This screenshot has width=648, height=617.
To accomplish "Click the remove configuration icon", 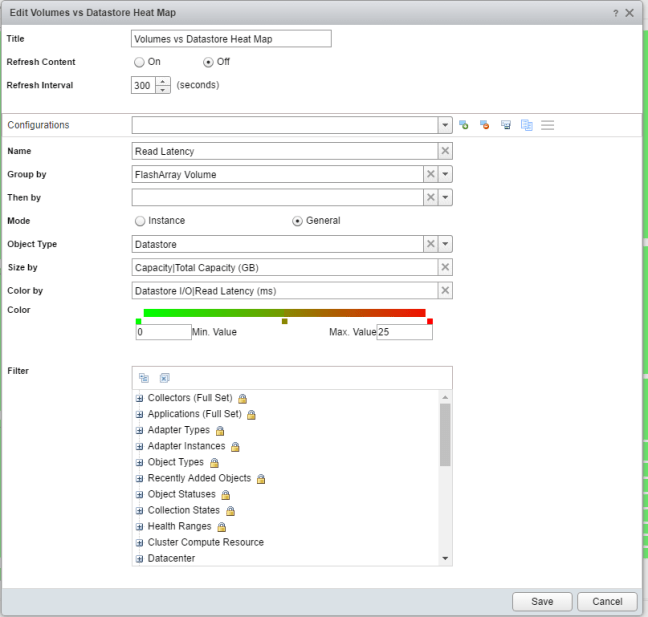I will [484, 125].
